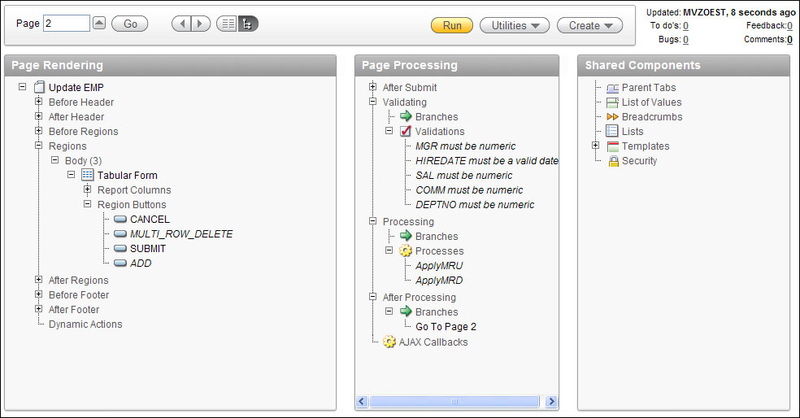Switch to component view icon
800x418 pixels.
[x=227, y=23]
